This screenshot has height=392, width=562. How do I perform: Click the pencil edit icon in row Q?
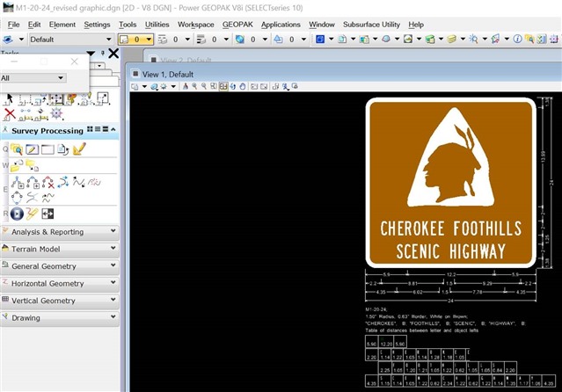[x=32, y=149]
